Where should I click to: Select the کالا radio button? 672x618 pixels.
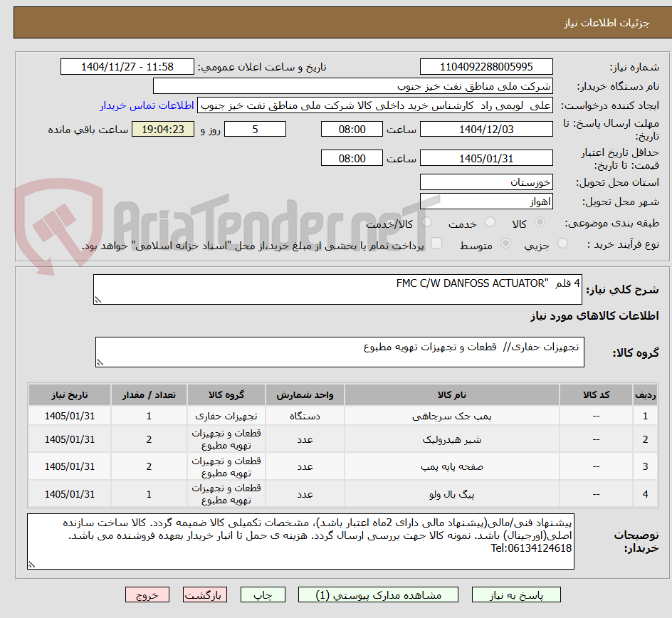(x=540, y=222)
